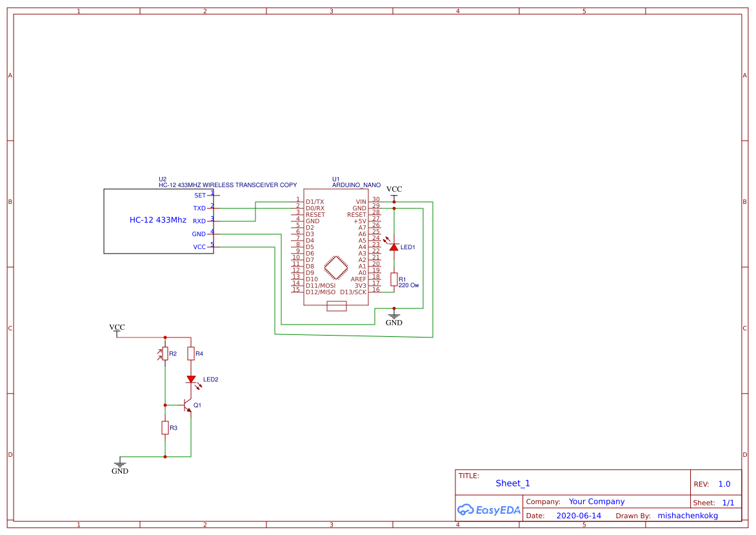The height and width of the screenshot is (535, 756).
Task: Select resistor R1 symbol
Action: (x=394, y=279)
